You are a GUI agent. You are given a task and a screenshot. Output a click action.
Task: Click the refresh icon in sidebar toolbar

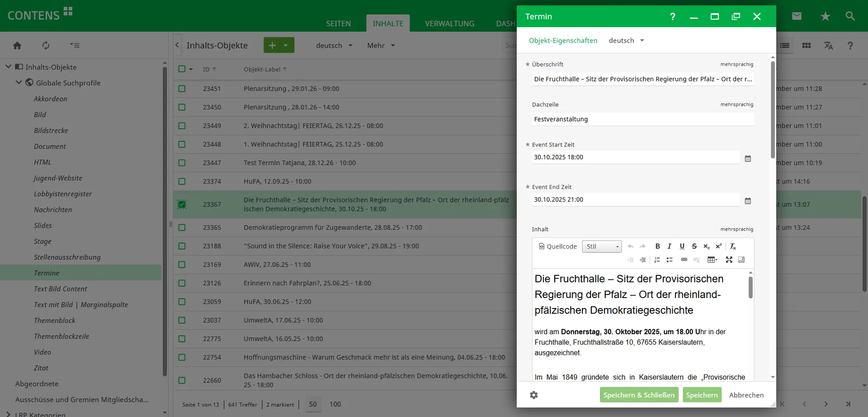46,46
